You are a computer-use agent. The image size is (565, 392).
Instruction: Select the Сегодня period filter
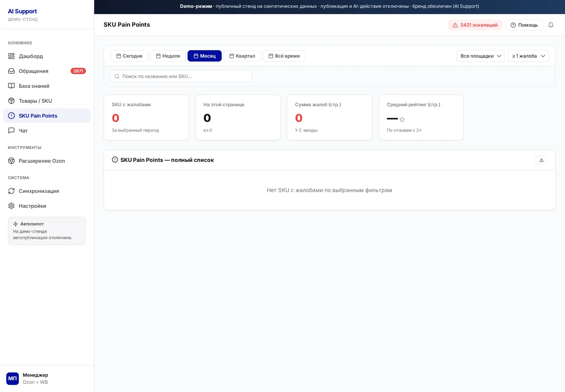point(129,56)
